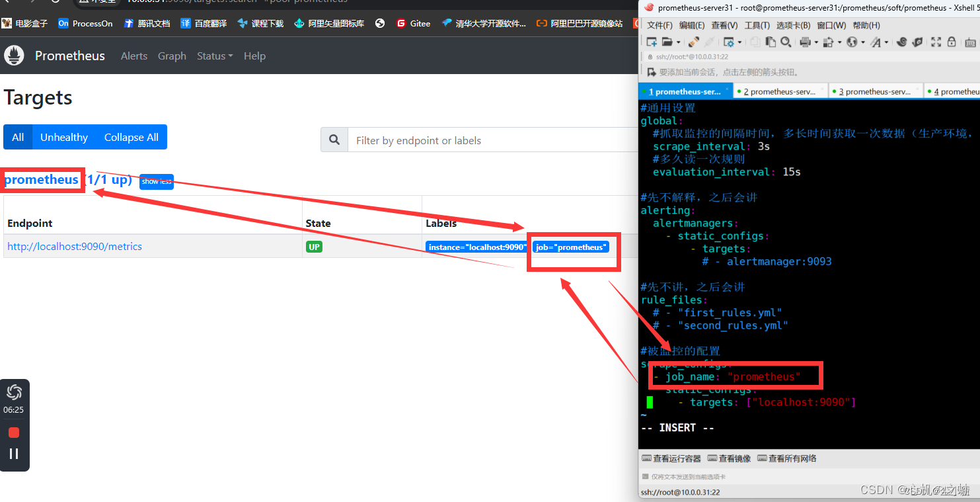The height and width of the screenshot is (502, 980).
Task: Click the add current session arrow icon
Action: (x=652, y=72)
